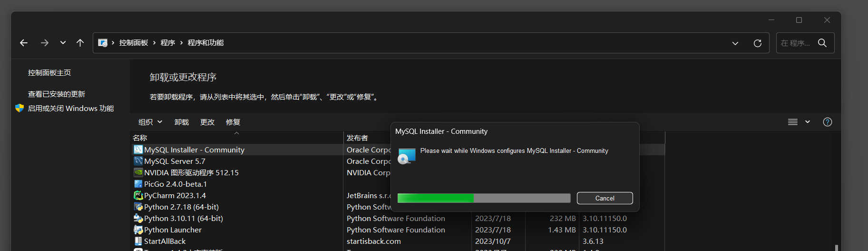Image resolution: width=868 pixels, height=251 pixels.
Task: Click the shield icon beside Windows 功能
Action: click(x=20, y=108)
